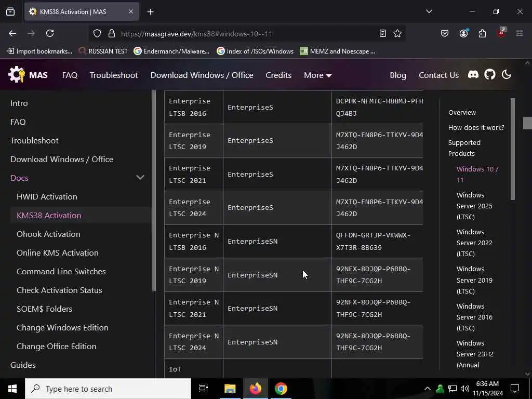Viewport: 532px width, 399px height.
Task: Jump to Windows 10 / 11 section
Action: pyautogui.click(x=477, y=175)
